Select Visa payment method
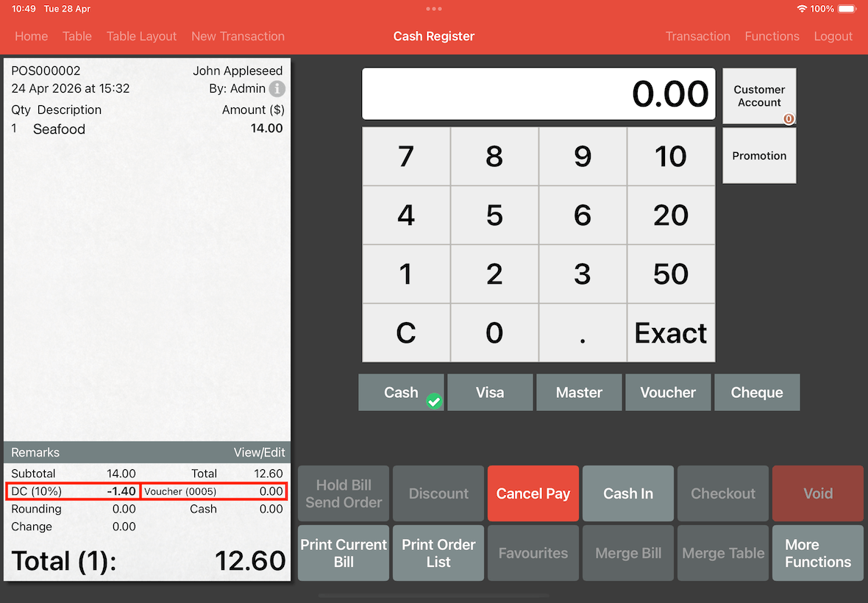 [490, 392]
